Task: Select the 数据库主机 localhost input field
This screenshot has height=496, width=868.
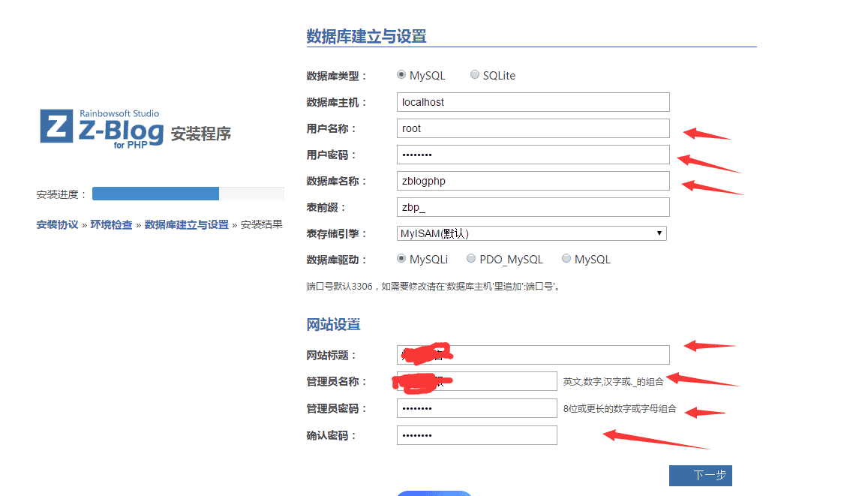Action: 533,101
